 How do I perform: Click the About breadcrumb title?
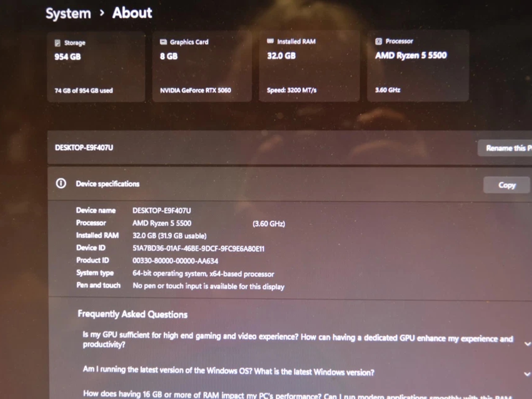tap(132, 13)
